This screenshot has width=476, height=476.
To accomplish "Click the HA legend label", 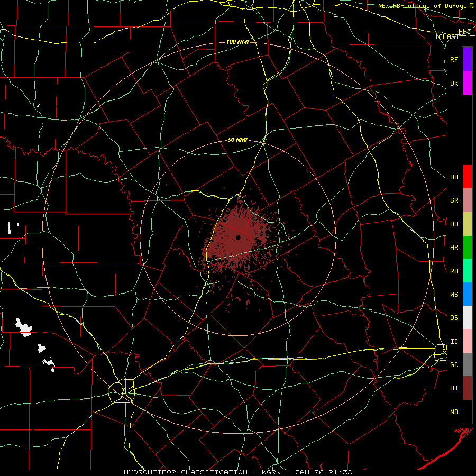I will (454, 177).
